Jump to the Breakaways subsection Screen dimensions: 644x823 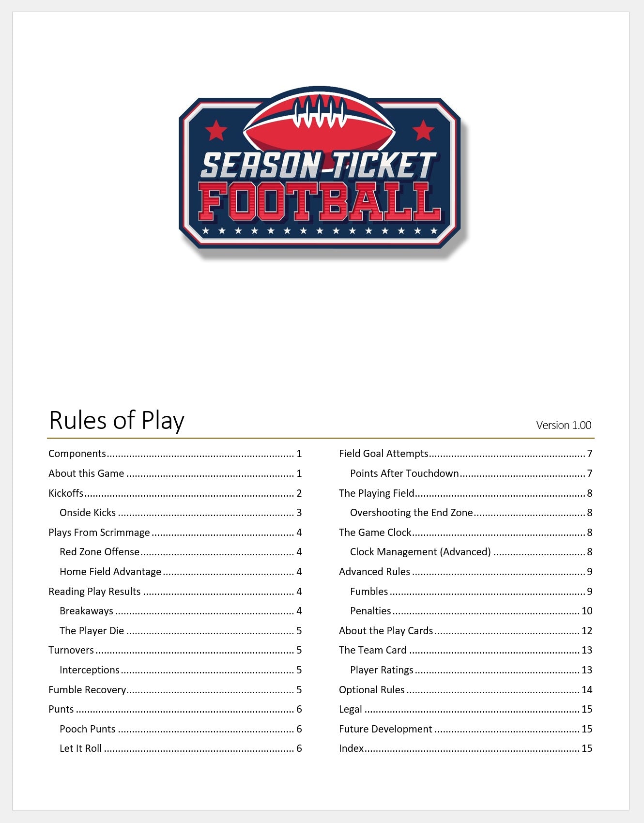coord(86,611)
